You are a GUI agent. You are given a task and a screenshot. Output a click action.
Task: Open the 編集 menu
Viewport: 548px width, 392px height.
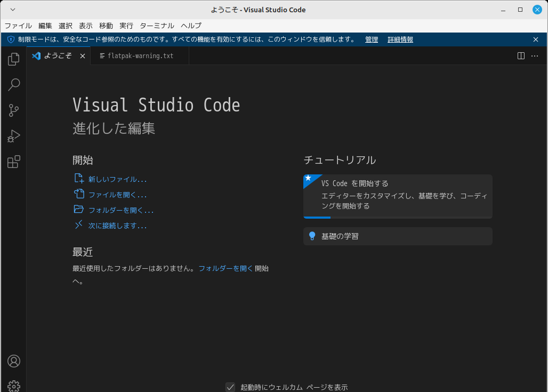[x=45, y=26]
